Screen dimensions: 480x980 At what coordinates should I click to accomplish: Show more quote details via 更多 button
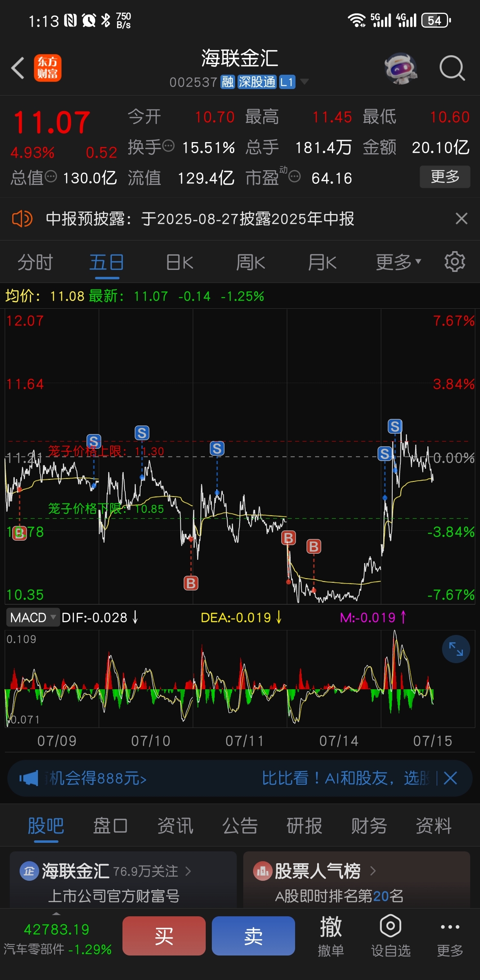pos(445,177)
